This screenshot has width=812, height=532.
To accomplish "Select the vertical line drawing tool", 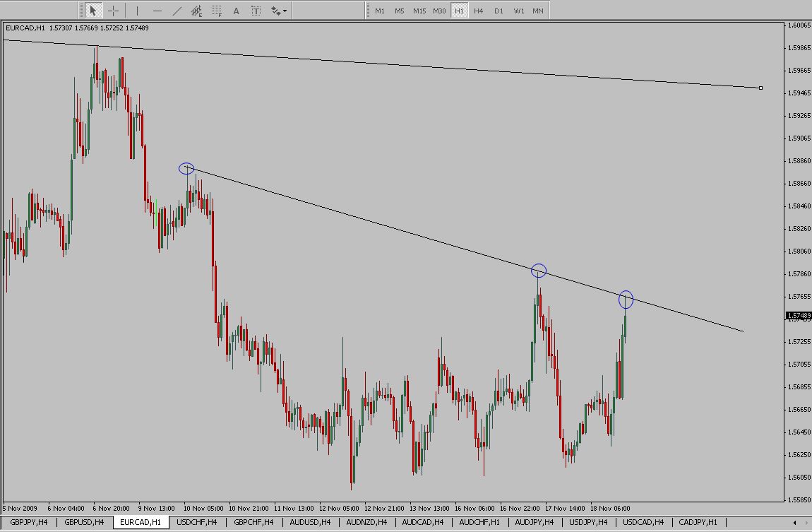I will click(x=137, y=11).
